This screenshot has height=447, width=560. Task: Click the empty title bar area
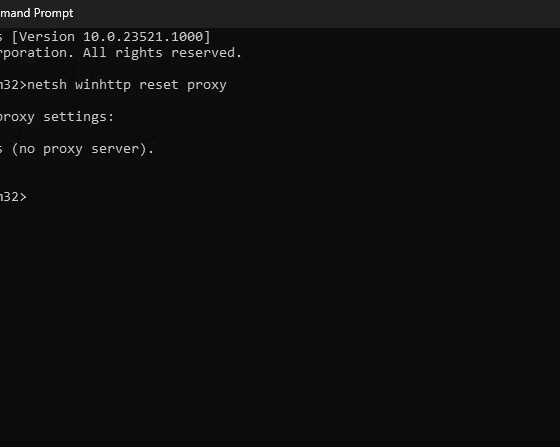[x=314, y=13]
